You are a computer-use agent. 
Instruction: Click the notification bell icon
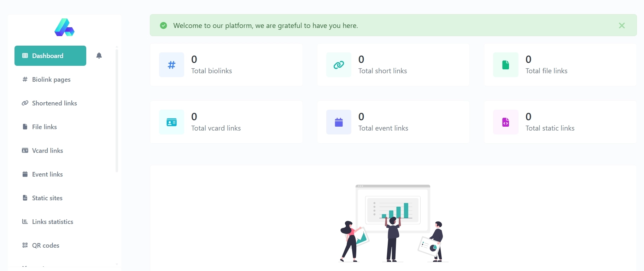[99, 56]
